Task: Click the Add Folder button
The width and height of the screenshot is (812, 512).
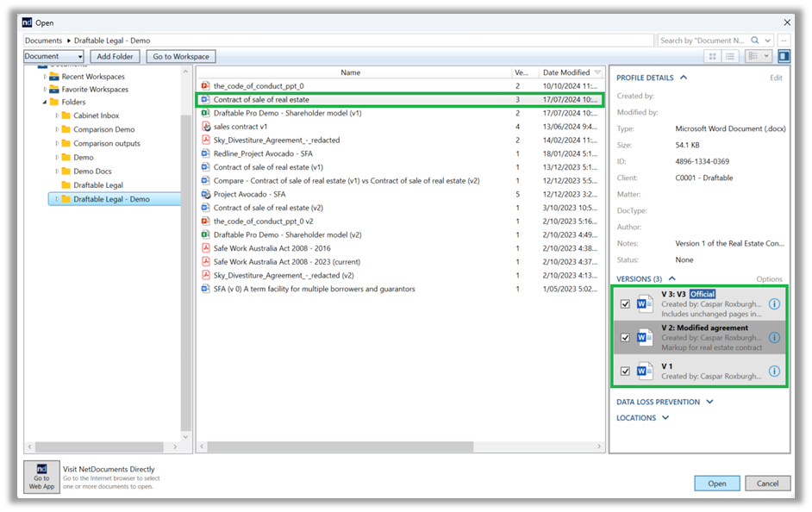Action: click(x=115, y=56)
